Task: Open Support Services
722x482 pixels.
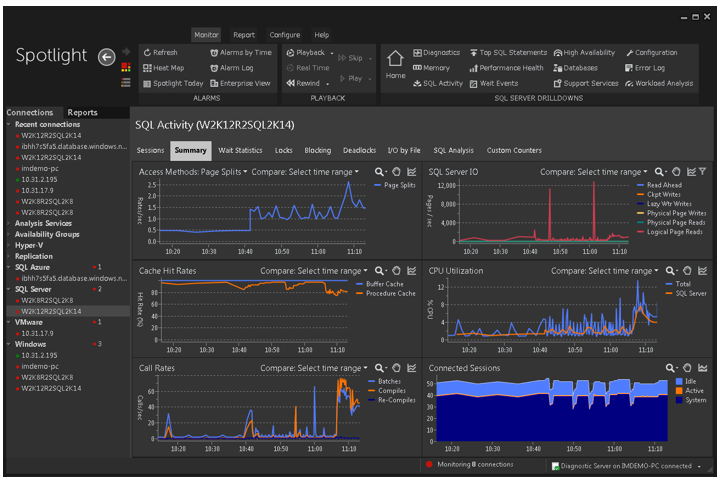Action: (x=586, y=83)
